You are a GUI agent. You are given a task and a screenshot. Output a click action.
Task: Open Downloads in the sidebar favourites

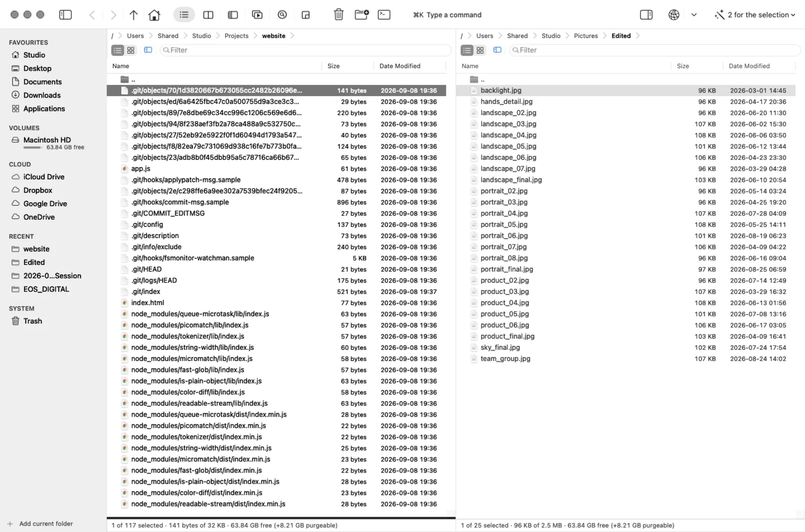pos(42,95)
